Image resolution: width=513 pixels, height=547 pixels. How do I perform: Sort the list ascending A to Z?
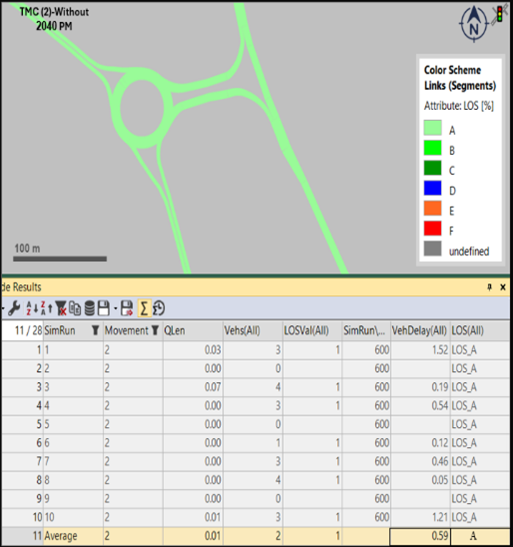[32, 309]
